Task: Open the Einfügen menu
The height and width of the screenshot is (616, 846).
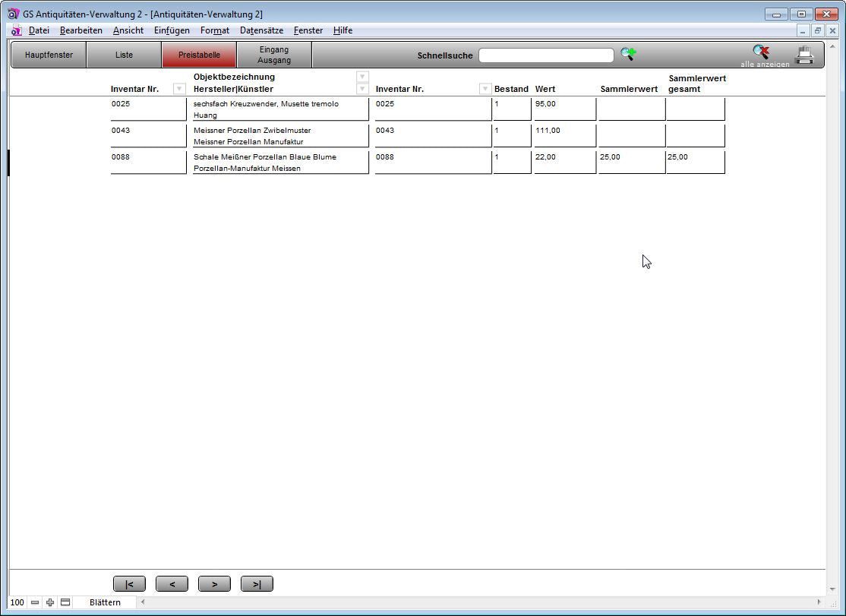Action: 172,30
